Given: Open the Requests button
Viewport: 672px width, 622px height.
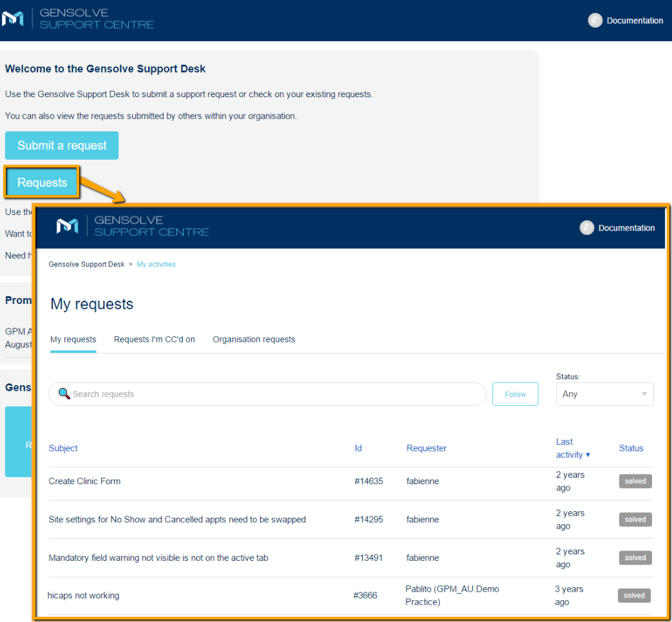Looking at the screenshot, I should click(x=42, y=182).
